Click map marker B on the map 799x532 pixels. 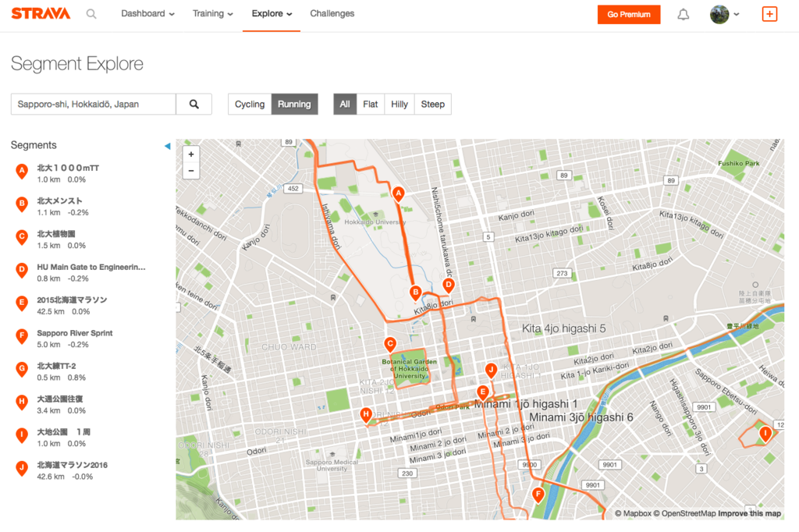[x=416, y=293]
